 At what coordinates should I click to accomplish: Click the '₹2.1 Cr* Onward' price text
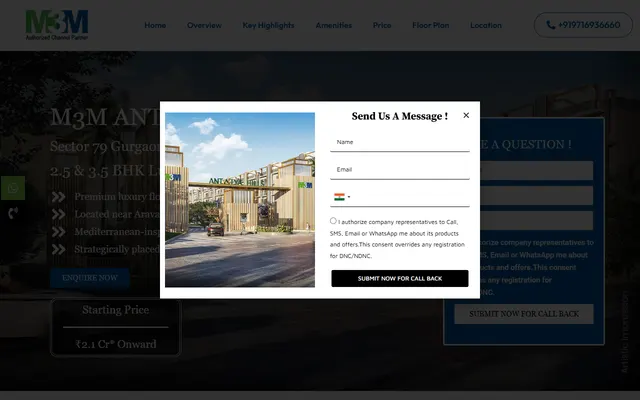tap(116, 344)
